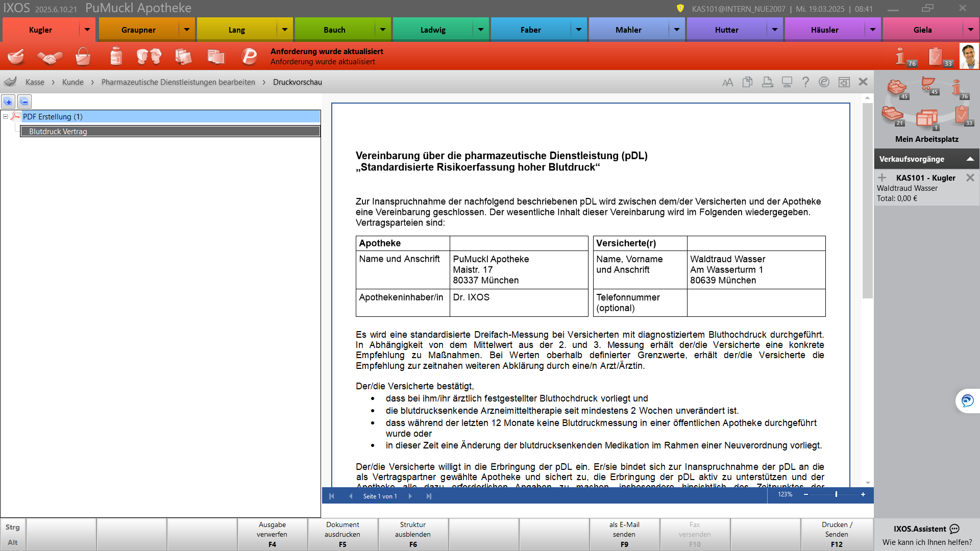Open the dropdown arrow next to Faber
Viewport: 980px width, 551px height.
(x=579, y=30)
